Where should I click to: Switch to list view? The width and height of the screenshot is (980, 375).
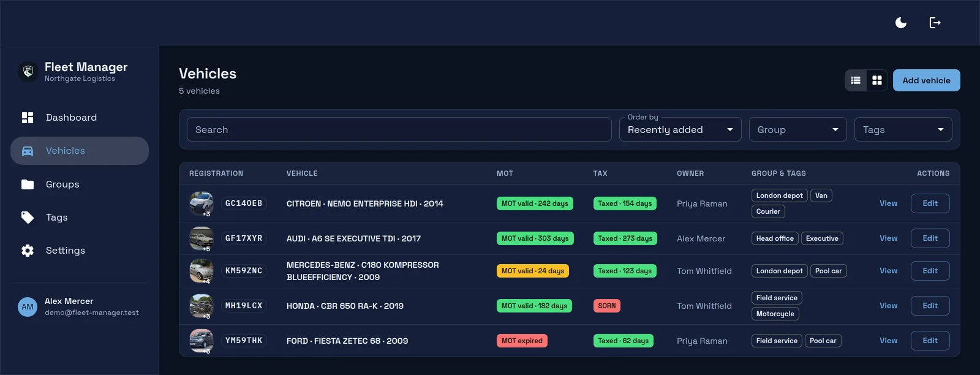856,80
